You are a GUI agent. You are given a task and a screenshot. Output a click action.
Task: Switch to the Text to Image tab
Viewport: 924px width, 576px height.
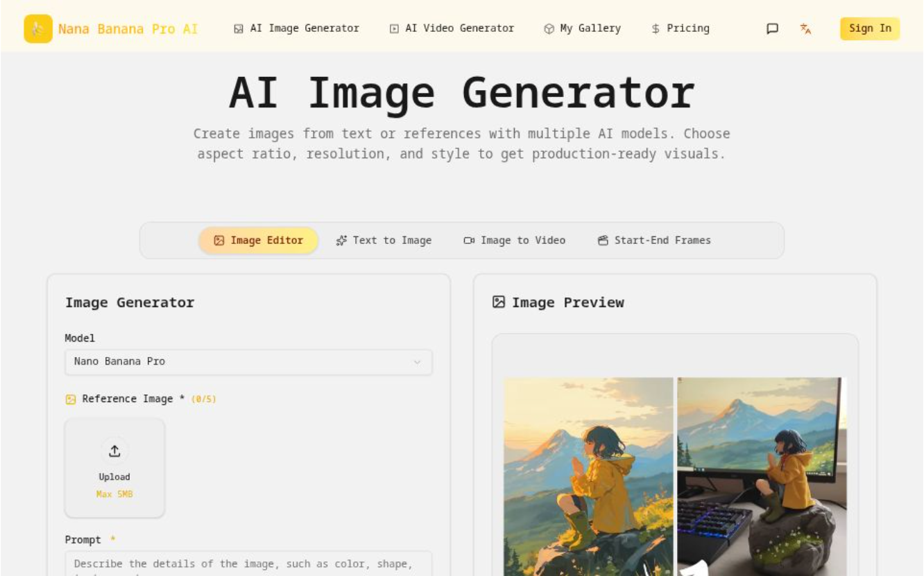(384, 241)
